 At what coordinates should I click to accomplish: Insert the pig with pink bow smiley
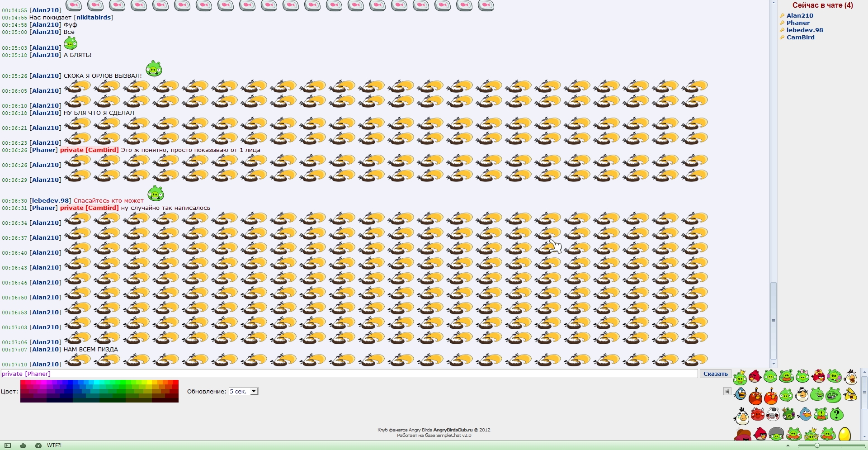[x=802, y=376]
